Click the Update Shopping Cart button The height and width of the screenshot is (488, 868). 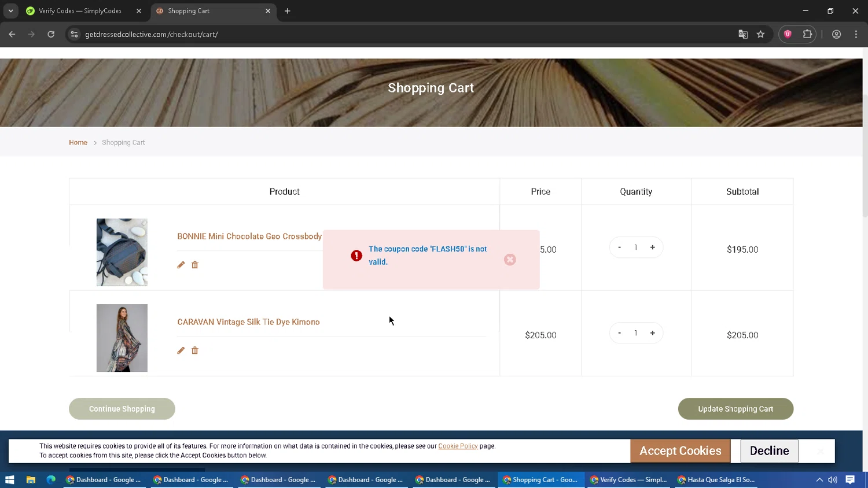pos(735,409)
